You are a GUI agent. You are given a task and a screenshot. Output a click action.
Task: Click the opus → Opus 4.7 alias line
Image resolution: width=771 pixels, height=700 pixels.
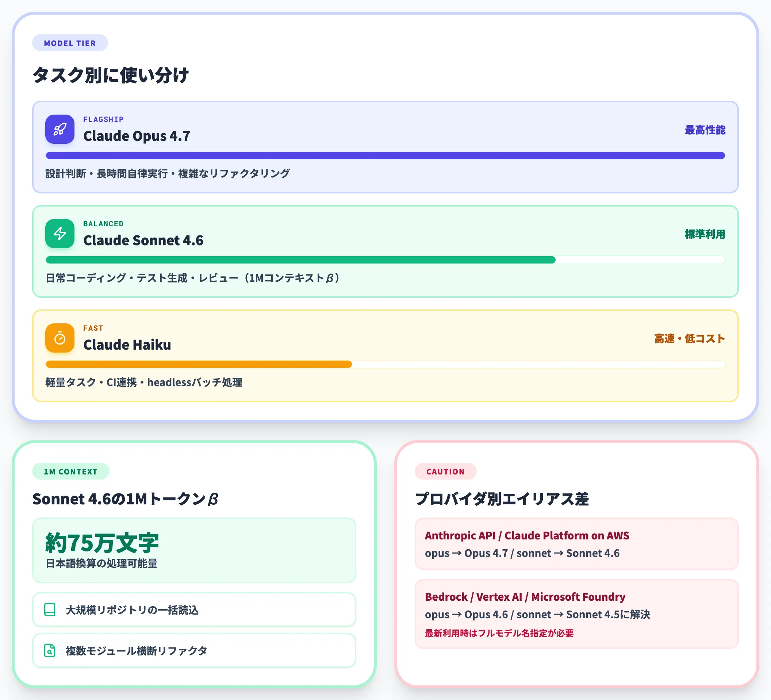click(522, 553)
